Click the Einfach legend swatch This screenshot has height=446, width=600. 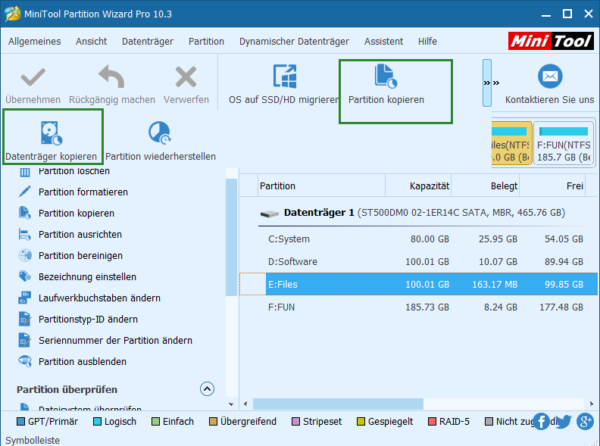tap(155, 422)
